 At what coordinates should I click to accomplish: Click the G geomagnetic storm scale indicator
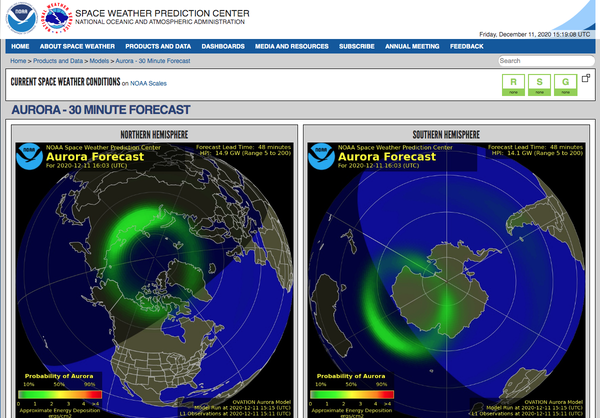coord(566,85)
